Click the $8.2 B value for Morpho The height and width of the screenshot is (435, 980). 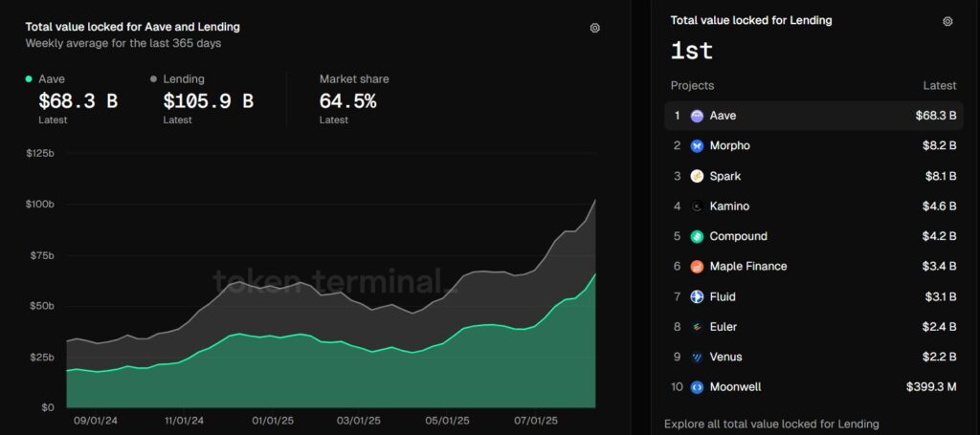(x=941, y=145)
